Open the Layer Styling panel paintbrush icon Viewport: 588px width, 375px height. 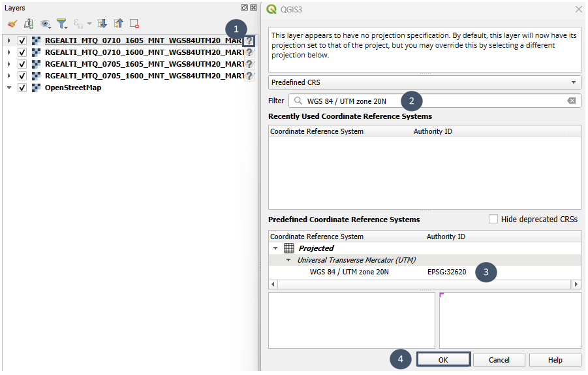(12, 24)
